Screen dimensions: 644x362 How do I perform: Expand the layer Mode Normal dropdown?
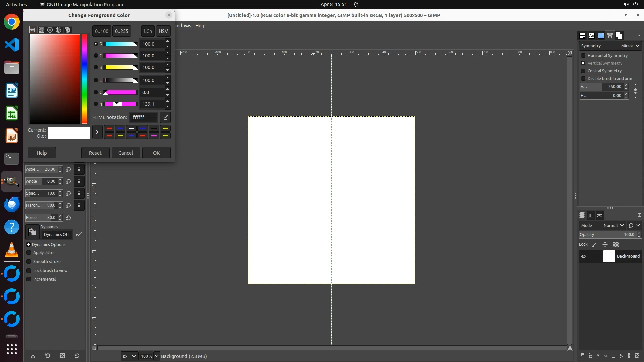coord(613,226)
